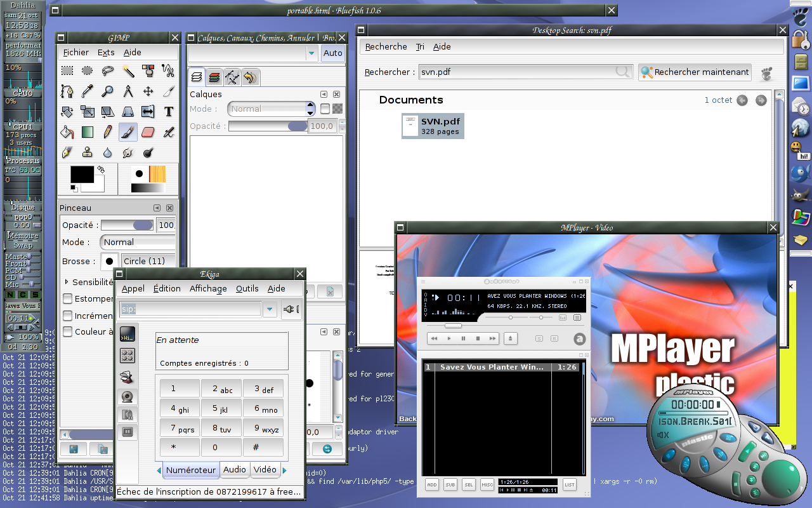
Task: Open the Calques tab menu arrow button
Action: 324,94
